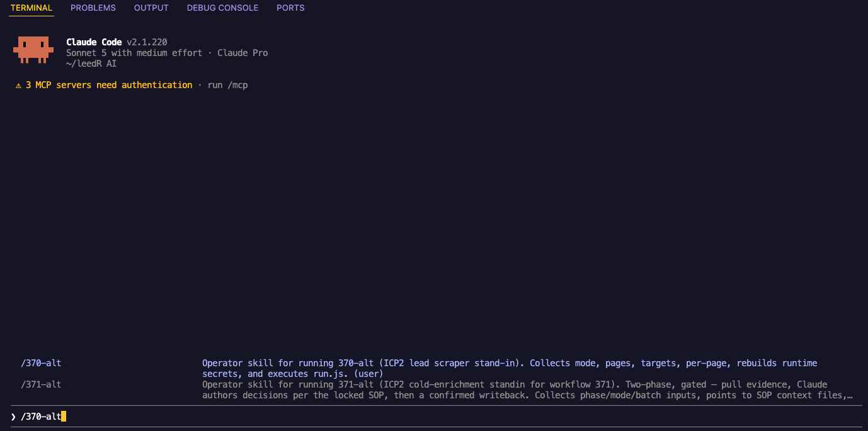This screenshot has height=431, width=868.
Task: Open the OUTPUT tab
Action: 151,8
